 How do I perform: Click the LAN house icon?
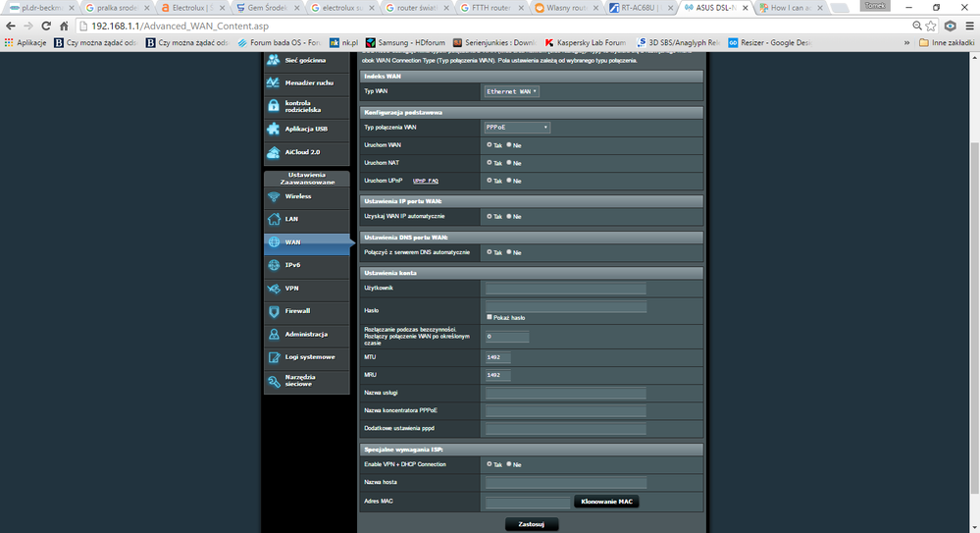pos(274,219)
